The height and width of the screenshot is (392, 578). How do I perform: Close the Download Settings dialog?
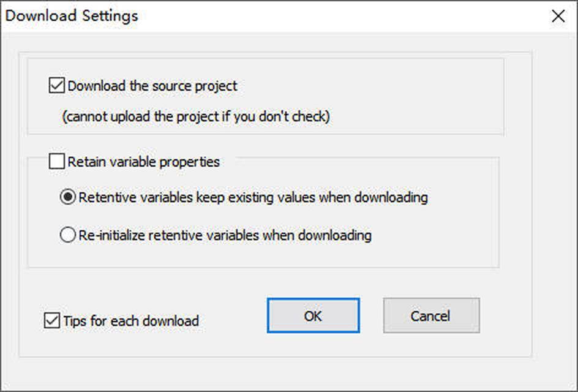click(x=558, y=17)
